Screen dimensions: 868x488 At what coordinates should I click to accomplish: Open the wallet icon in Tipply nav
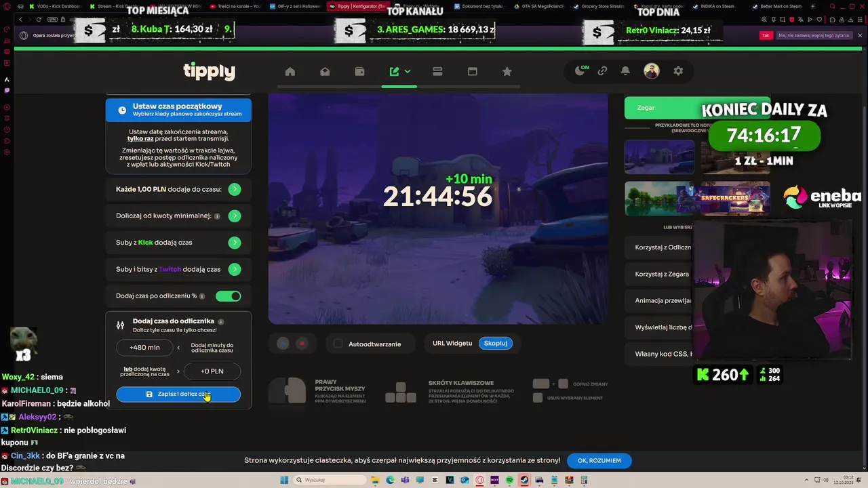tap(359, 71)
